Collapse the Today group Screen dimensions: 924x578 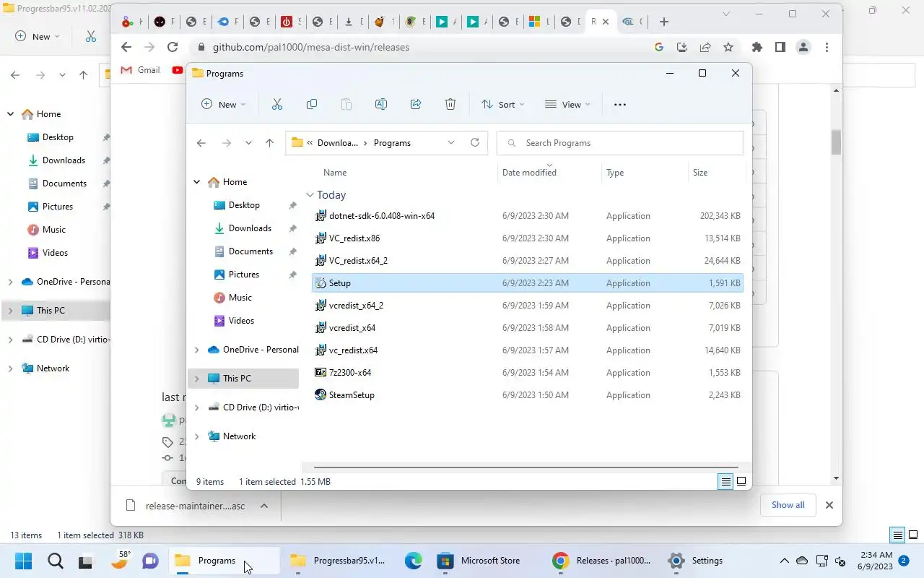pos(310,195)
